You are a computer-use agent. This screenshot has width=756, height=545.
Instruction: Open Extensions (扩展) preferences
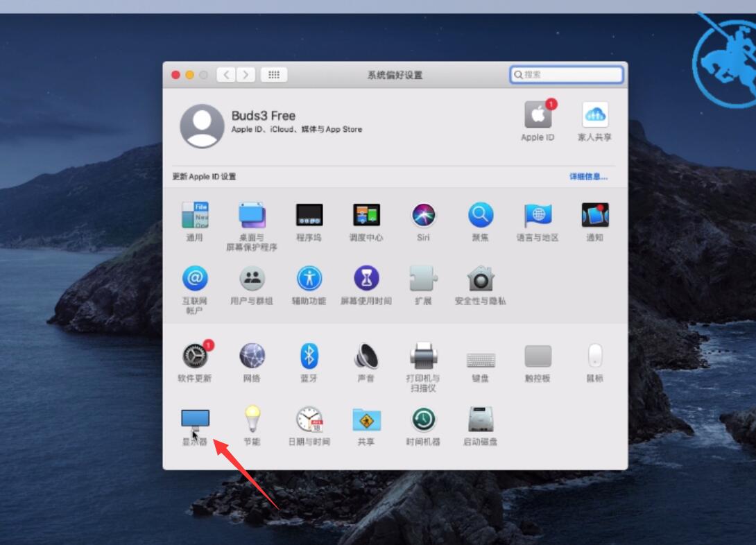pos(423,279)
